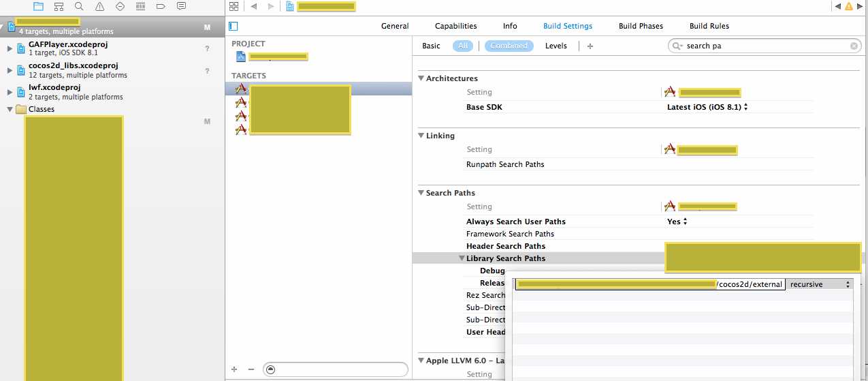
Task: Open the Report navigator speech bubble icon
Action: (x=181, y=6)
